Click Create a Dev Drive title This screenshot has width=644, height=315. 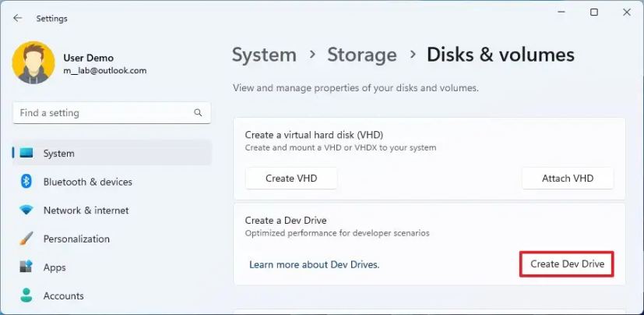[x=286, y=221]
